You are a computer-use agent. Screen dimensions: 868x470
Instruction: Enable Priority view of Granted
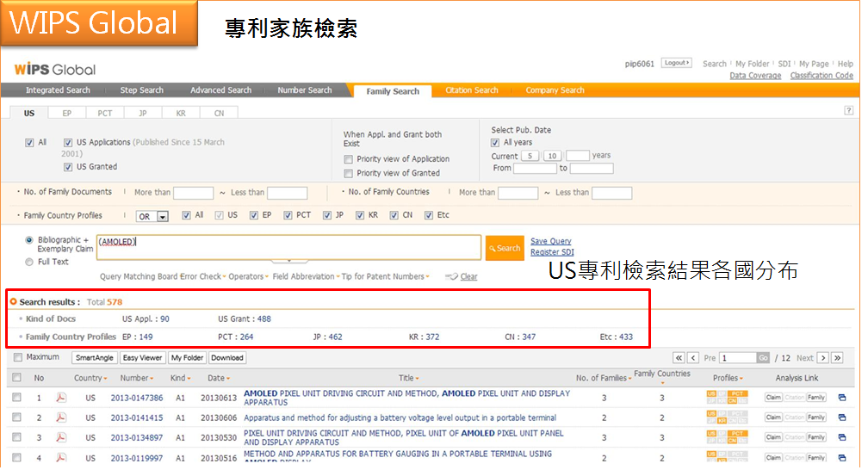click(x=348, y=174)
